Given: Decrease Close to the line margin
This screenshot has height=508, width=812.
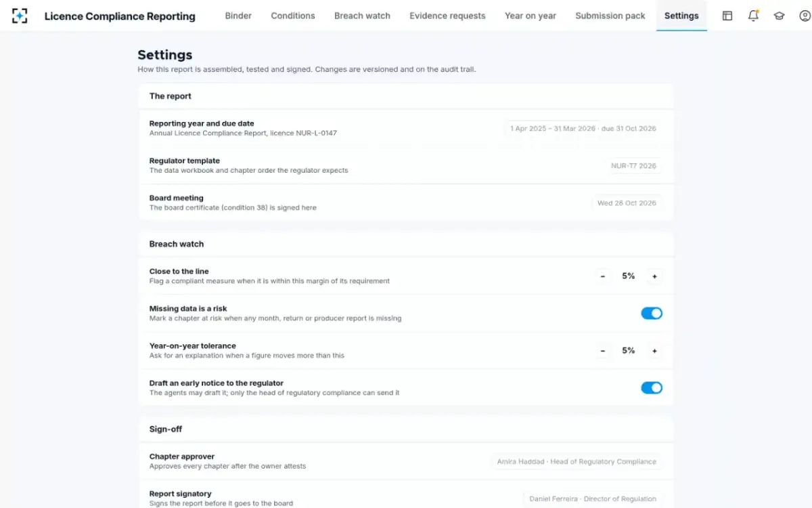Looking at the screenshot, I should [x=602, y=276].
